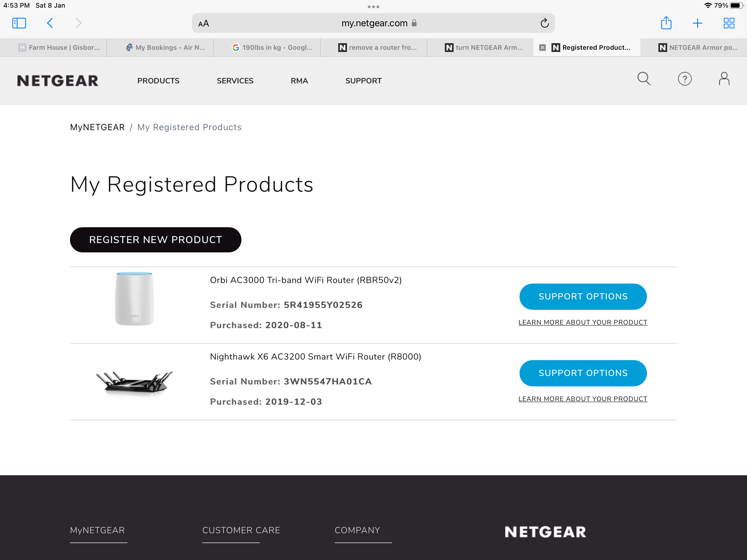Learn more about the Orbi router

click(x=583, y=323)
